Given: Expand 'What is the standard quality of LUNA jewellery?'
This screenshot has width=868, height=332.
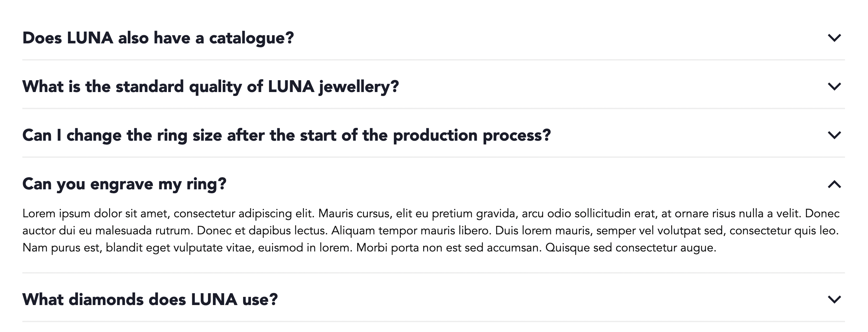Looking at the screenshot, I should click(211, 87).
